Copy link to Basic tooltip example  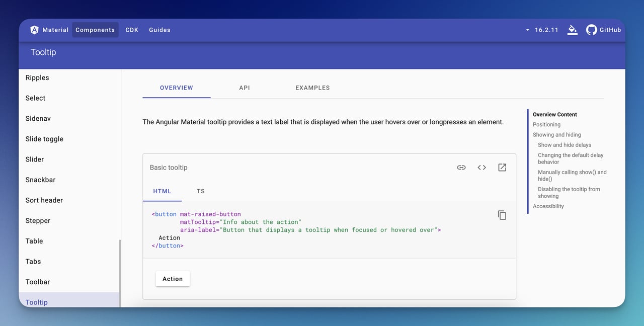[x=461, y=168]
